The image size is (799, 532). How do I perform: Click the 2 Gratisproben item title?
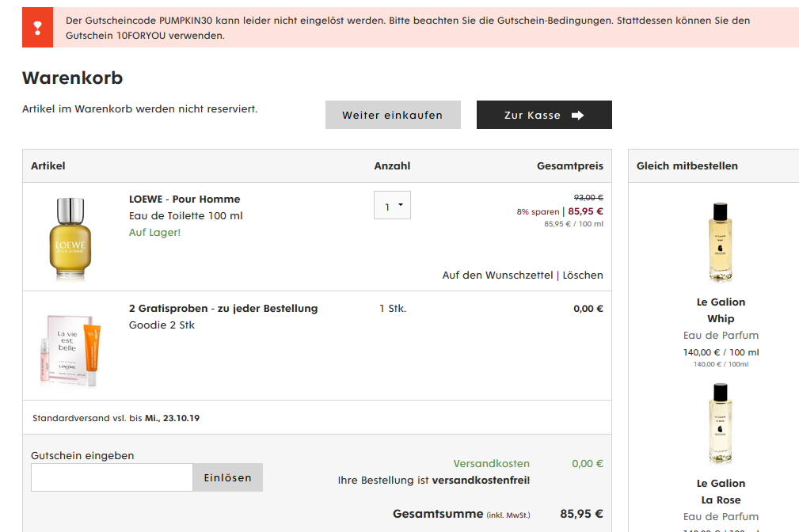pos(223,308)
